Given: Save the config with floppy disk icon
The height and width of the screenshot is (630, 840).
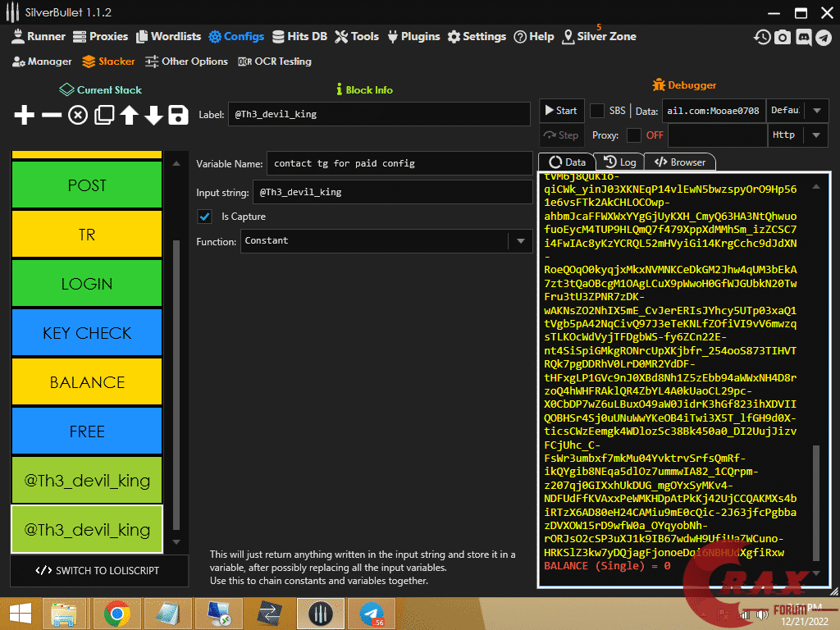Looking at the screenshot, I should (x=178, y=115).
